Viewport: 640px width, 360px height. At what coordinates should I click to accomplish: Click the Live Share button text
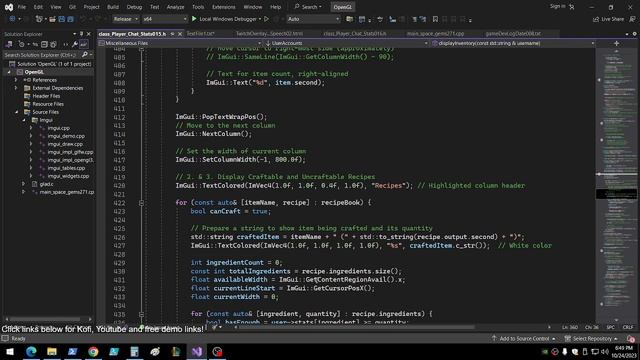[x=612, y=19]
